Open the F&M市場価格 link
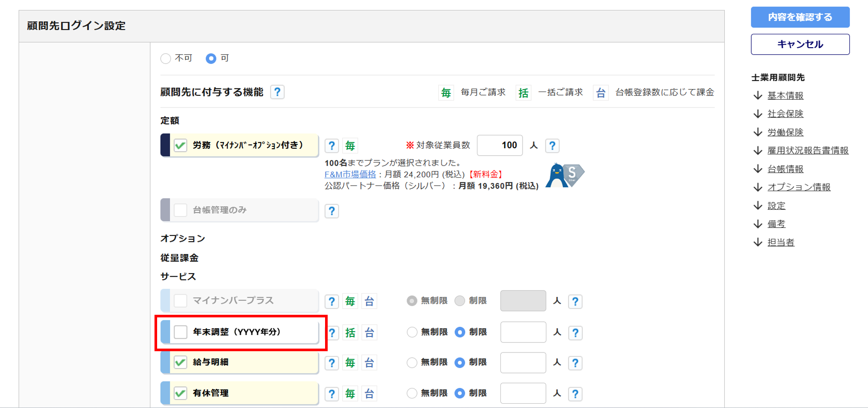The image size is (868, 408). pyautogui.click(x=350, y=174)
